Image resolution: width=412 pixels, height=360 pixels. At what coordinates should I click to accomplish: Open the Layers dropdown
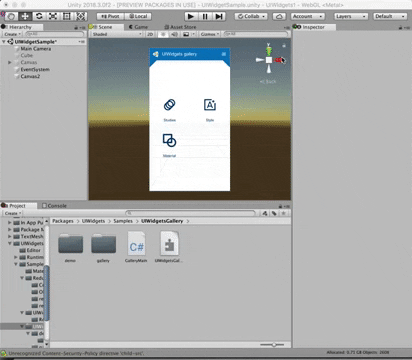pos(351,16)
